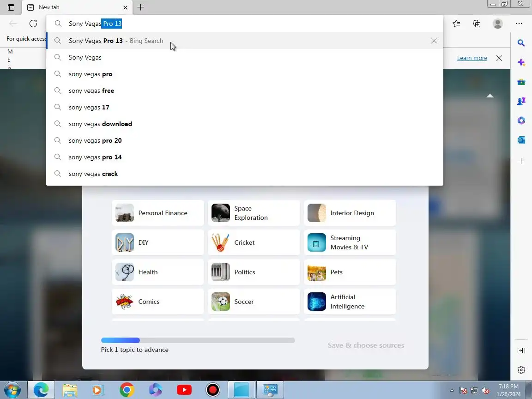Viewport: 532px width, 399px height.
Task: Open Microsoft Edge from taskbar
Action: point(41,390)
